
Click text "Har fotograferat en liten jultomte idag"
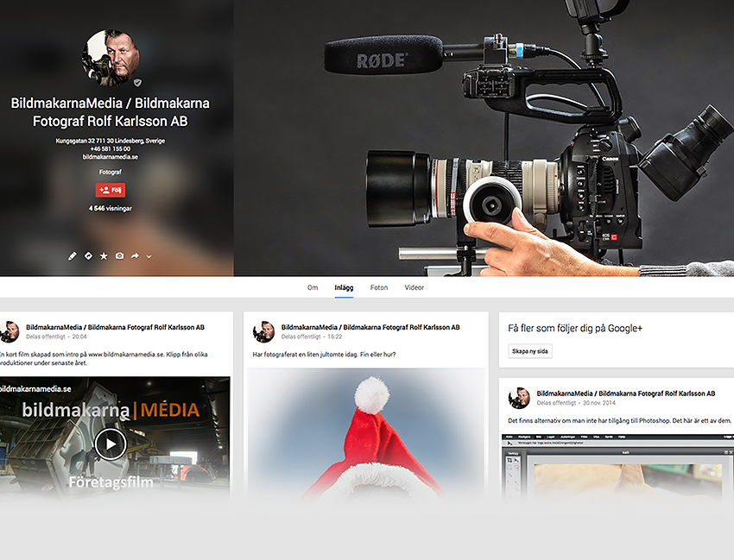(305, 354)
